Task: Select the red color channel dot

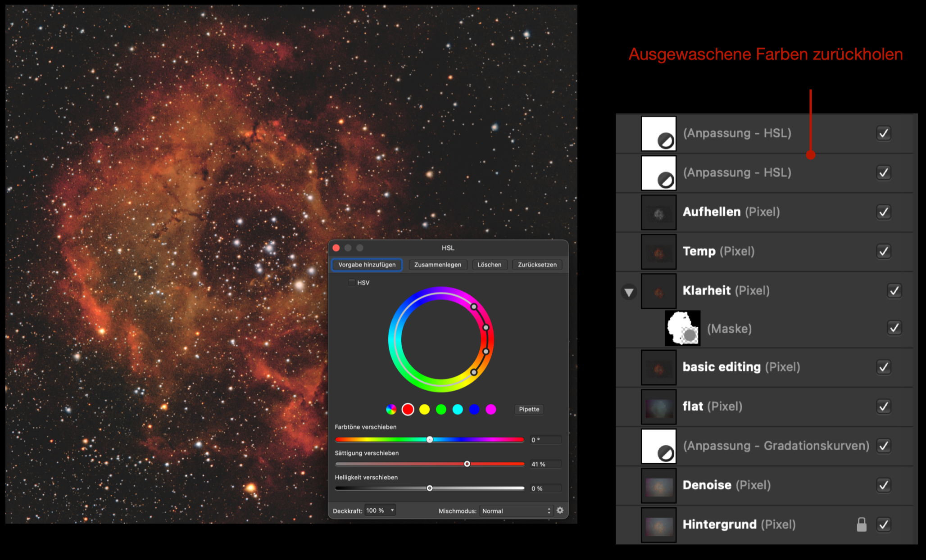Action: click(x=408, y=409)
